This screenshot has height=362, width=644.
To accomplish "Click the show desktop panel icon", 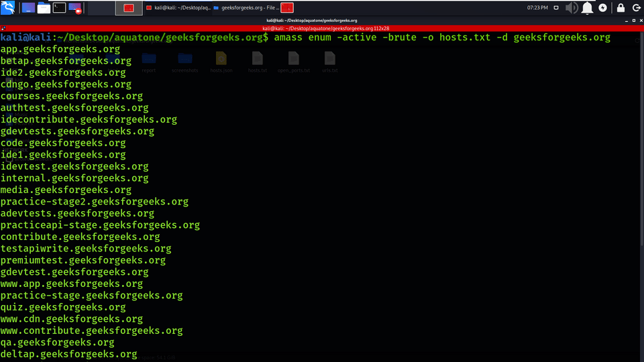I will coord(28,8).
